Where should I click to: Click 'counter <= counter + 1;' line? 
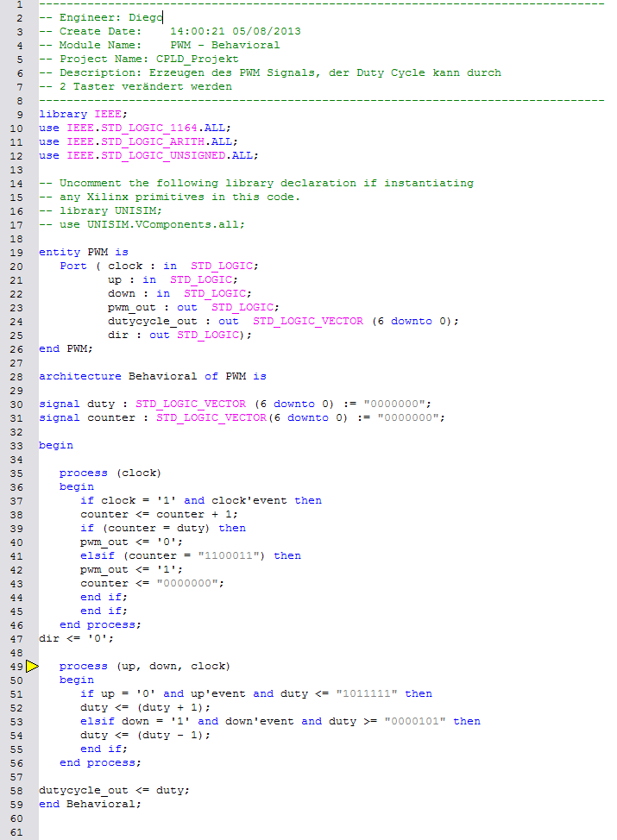pos(159,515)
